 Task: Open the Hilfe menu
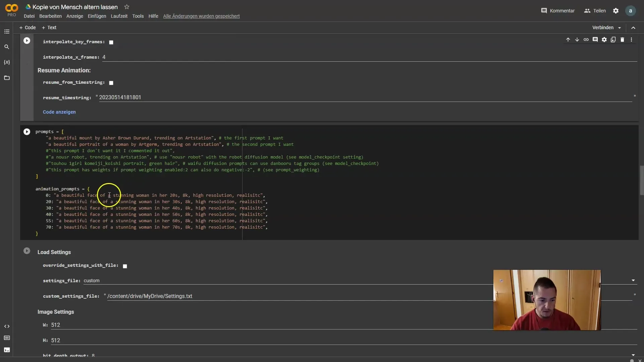[153, 16]
